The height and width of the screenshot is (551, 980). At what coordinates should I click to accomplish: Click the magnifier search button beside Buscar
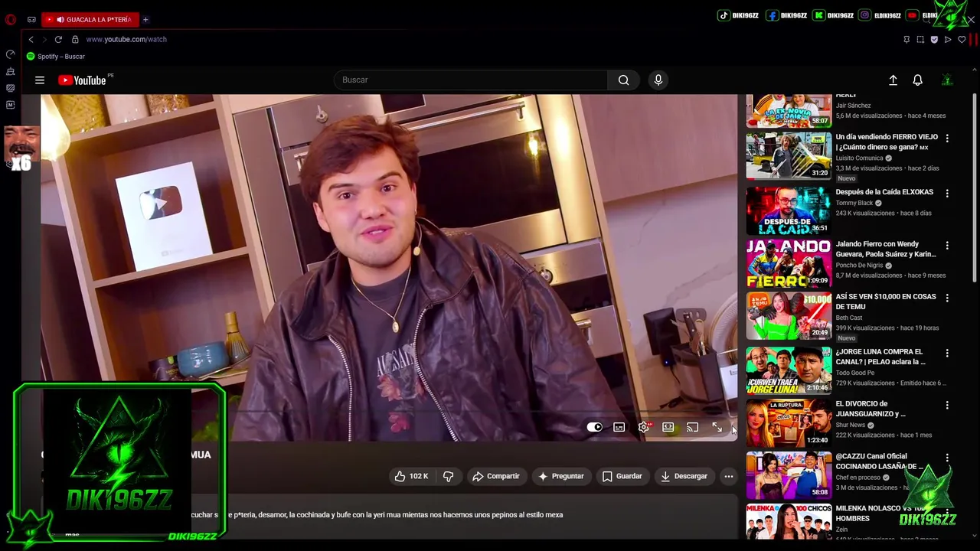[x=623, y=80]
